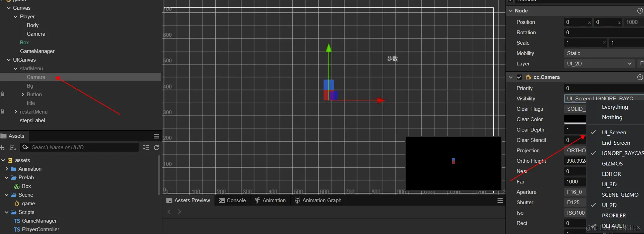The height and width of the screenshot is (234, 644).
Task: Expand the restartMenu node
Action: pos(16,111)
